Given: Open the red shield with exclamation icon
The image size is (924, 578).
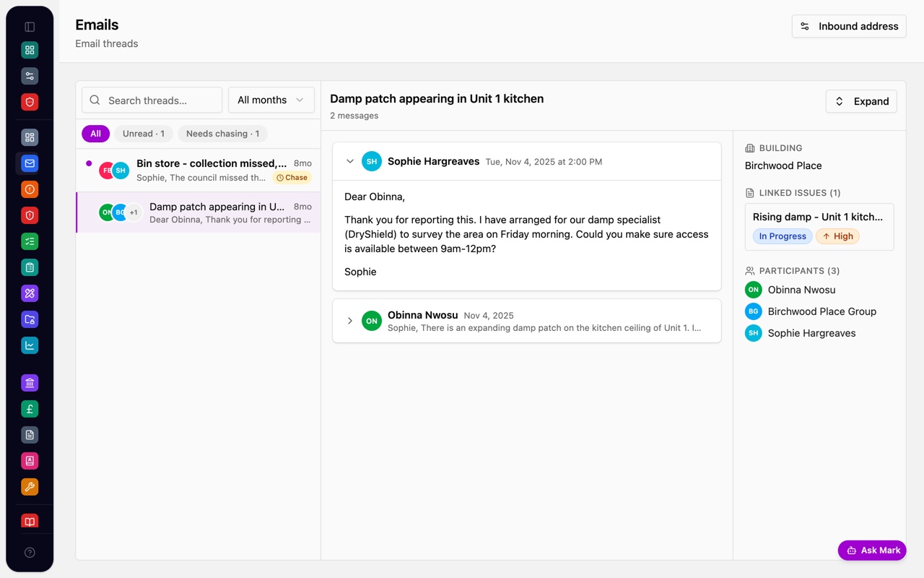Looking at the screenshot, I should 30,215.
